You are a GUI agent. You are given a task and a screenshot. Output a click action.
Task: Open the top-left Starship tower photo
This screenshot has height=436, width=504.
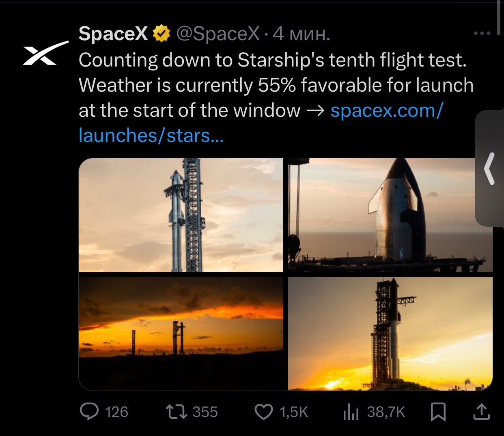coord(181,215)
